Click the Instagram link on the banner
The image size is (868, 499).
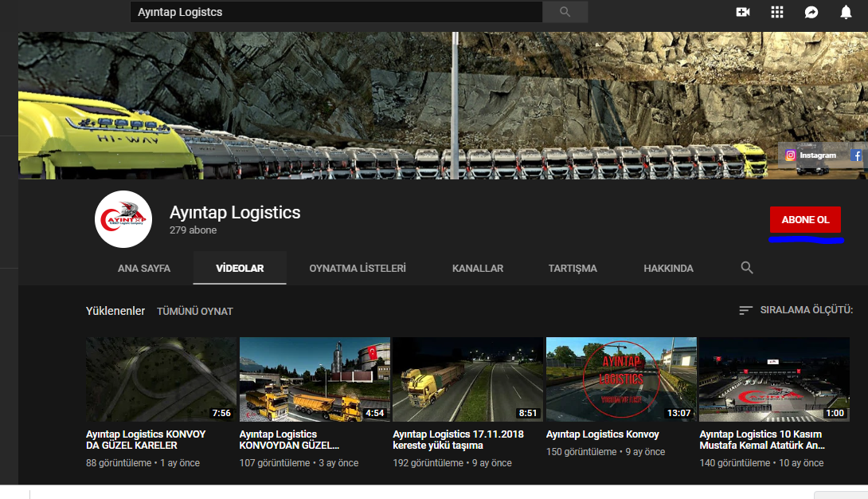coord(811,155)
